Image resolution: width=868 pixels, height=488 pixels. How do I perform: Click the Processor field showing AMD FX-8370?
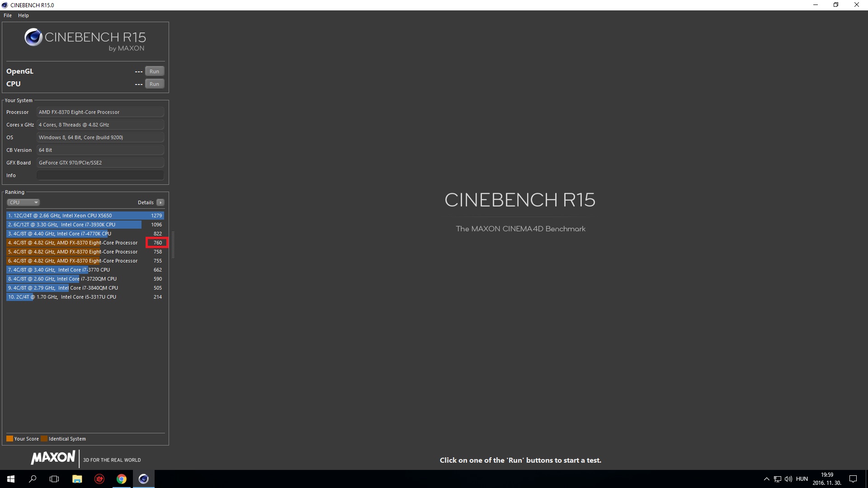tap(100, 112)
